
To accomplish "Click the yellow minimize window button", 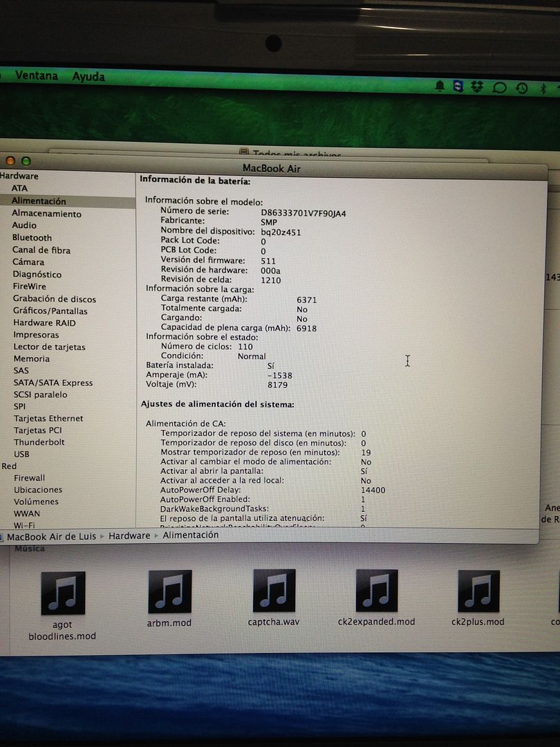I will coord(10,161).
